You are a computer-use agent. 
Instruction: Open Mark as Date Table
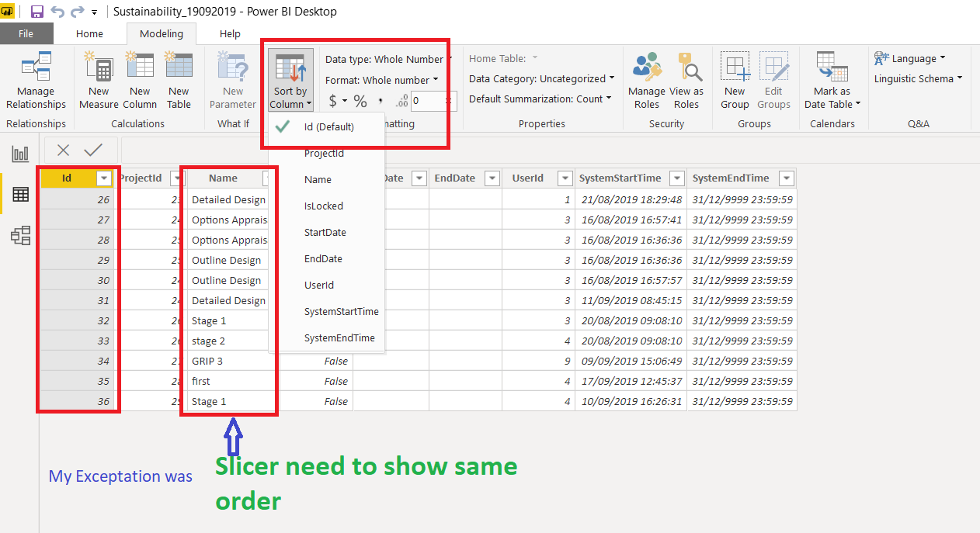coord(832,81)
